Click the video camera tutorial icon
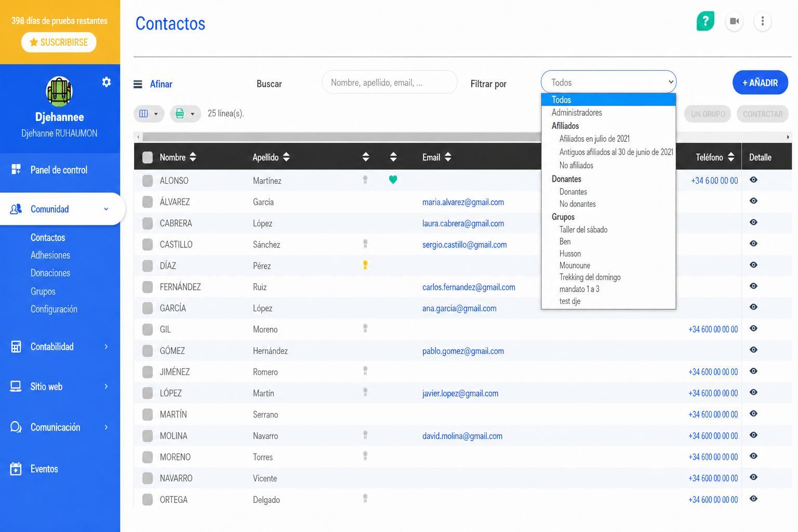Screen dimensions: 798x532 point(734,21)
